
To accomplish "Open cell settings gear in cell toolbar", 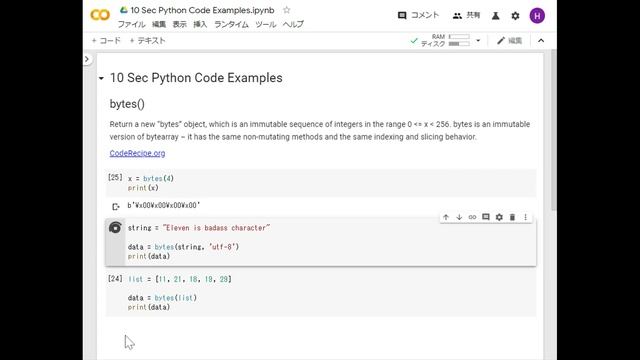I will [499, 217].
